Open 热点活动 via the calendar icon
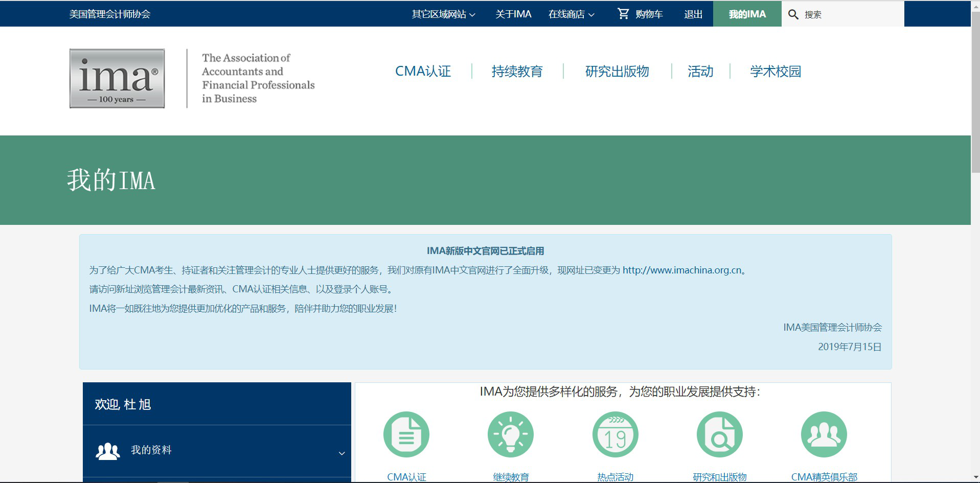 tap(615, 434)
